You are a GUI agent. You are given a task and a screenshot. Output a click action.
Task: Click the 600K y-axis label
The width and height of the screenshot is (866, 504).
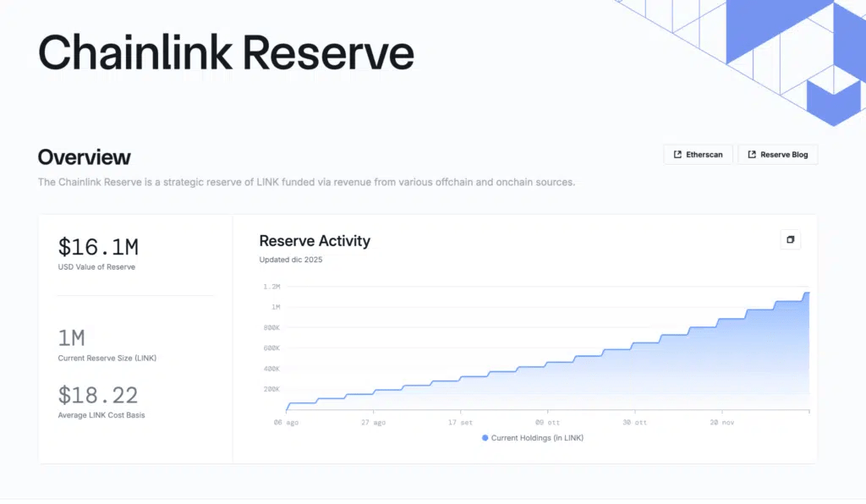coord(271,348)
